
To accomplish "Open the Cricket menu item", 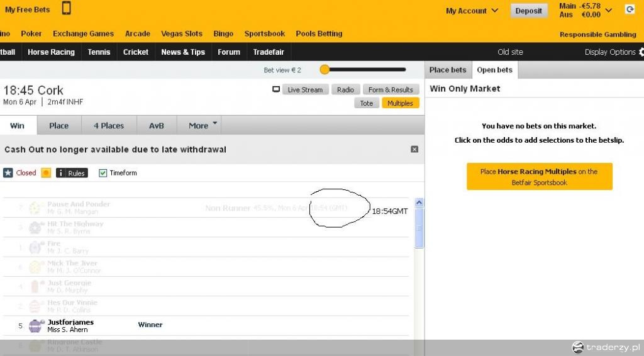I will [136, 52].
